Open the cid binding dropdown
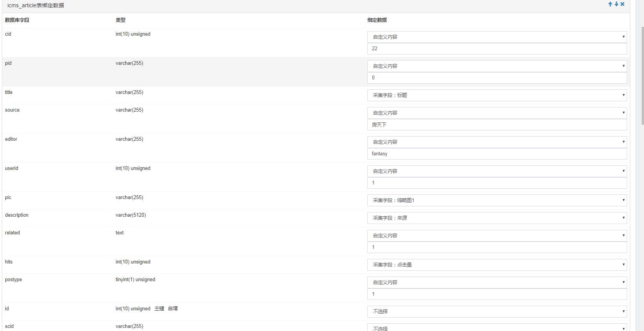The image size is (644, 331). (x=497, y=37)
